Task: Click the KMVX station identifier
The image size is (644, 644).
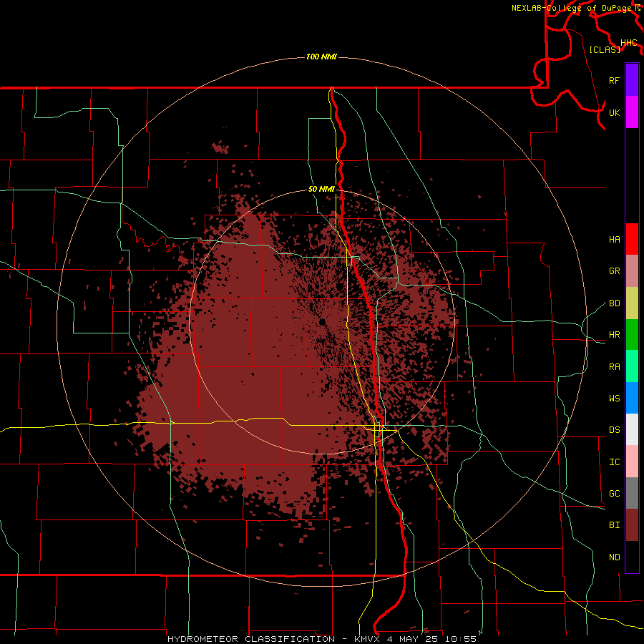Action: pyautogui.click(x=368, y=639)
